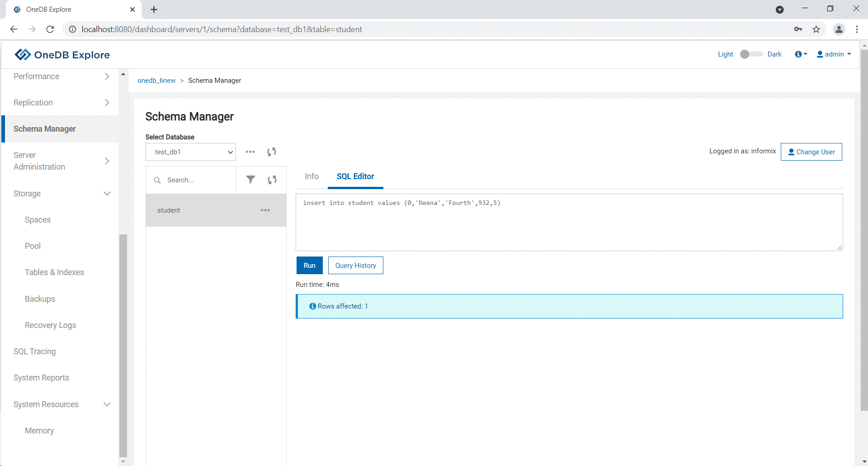The image size is (868, 466).
Task: Open Tables & Indexes page
Action: [54, 272]
